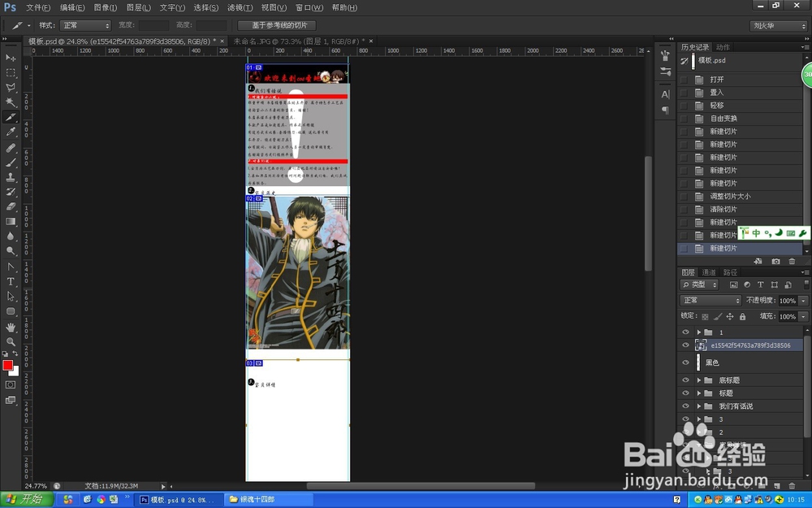Select the Eraser tool
Screen dimensions: 812x508
coord(11,206)
